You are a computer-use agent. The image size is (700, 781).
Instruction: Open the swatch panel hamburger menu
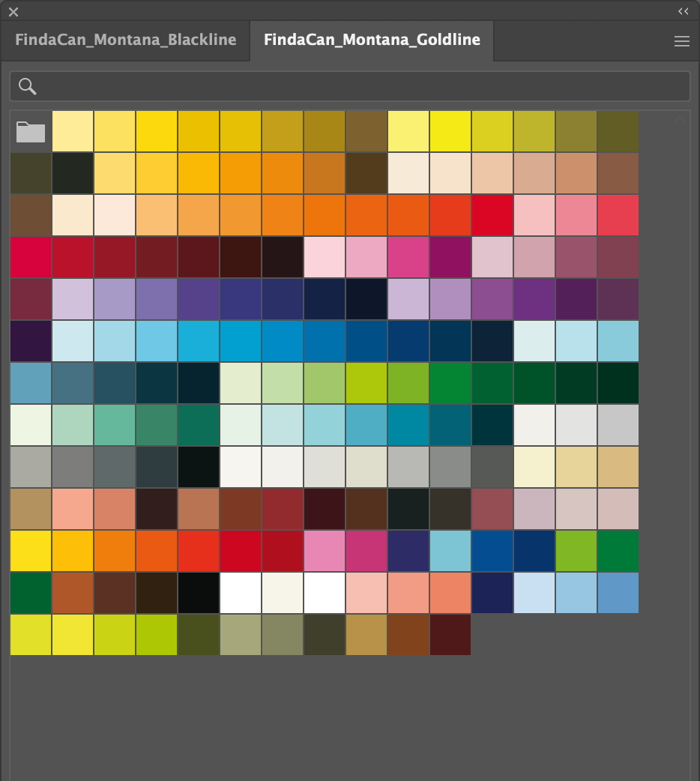pos(681,42)
